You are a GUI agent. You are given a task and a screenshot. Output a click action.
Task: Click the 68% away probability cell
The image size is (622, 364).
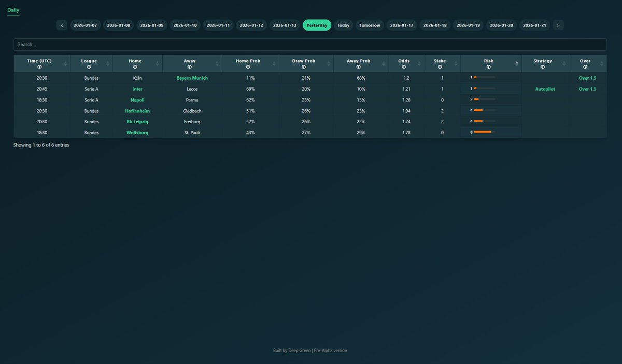[361, 78]
